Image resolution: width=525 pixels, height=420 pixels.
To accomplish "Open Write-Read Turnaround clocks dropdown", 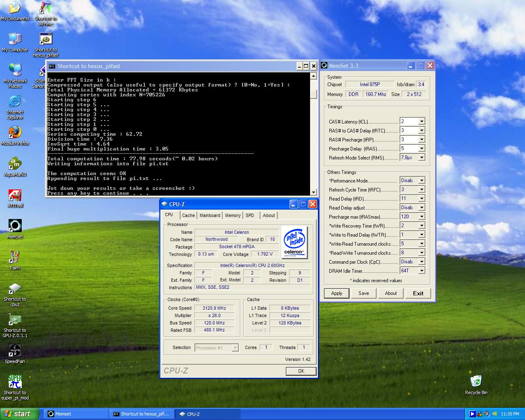I will pyautogui.click(x=421, y=244).
